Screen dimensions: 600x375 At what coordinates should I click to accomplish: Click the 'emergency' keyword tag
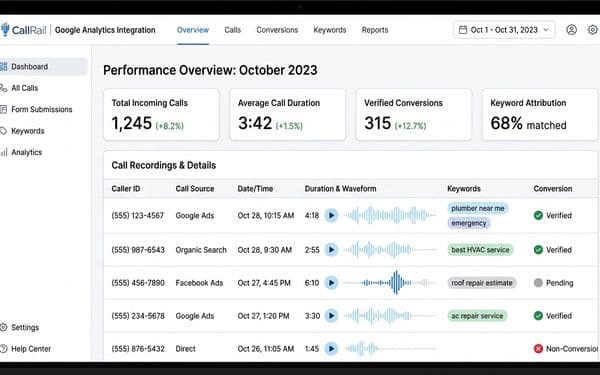[469, 223]
